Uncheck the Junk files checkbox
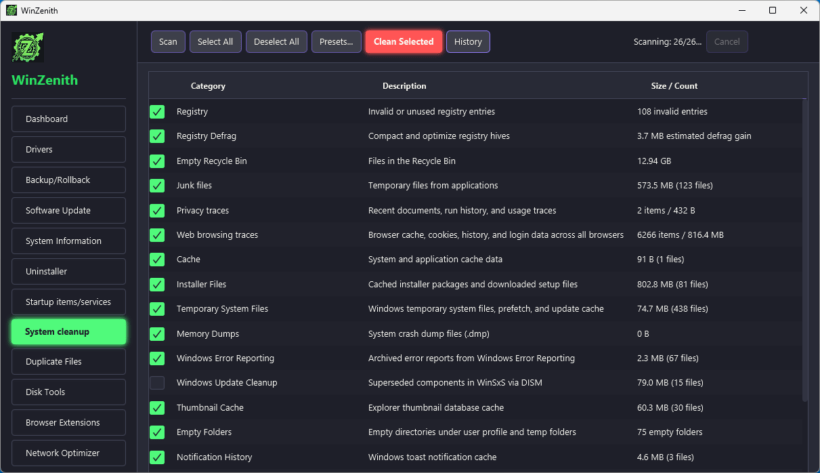 [x=157, y=185]
